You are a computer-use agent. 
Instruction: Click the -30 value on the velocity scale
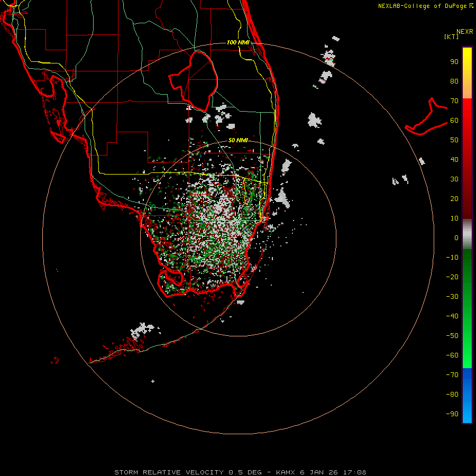click(x=452, y=297)
